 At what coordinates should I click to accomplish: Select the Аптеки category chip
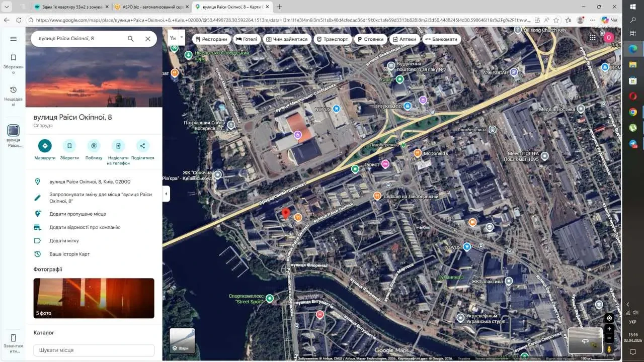pos(404,39)
